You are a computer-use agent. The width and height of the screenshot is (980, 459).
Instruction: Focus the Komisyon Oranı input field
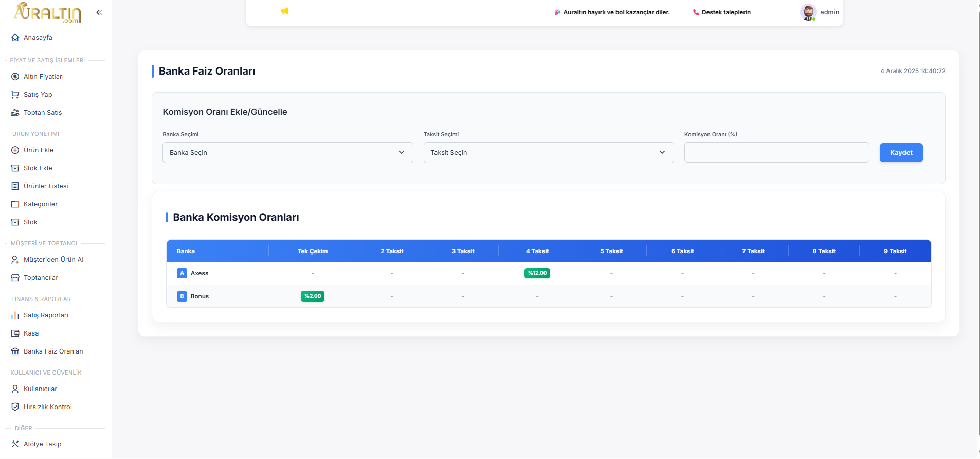[776, 153]
